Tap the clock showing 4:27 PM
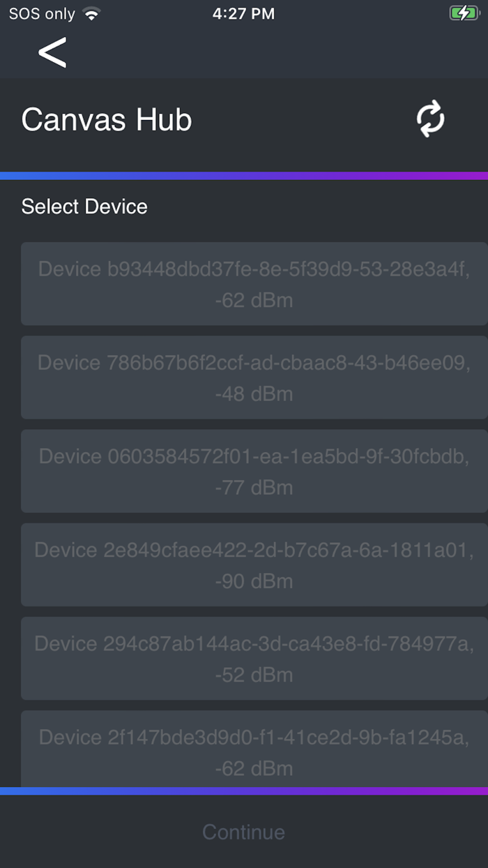Screen dimensions: 488x868 pos(243,13)
